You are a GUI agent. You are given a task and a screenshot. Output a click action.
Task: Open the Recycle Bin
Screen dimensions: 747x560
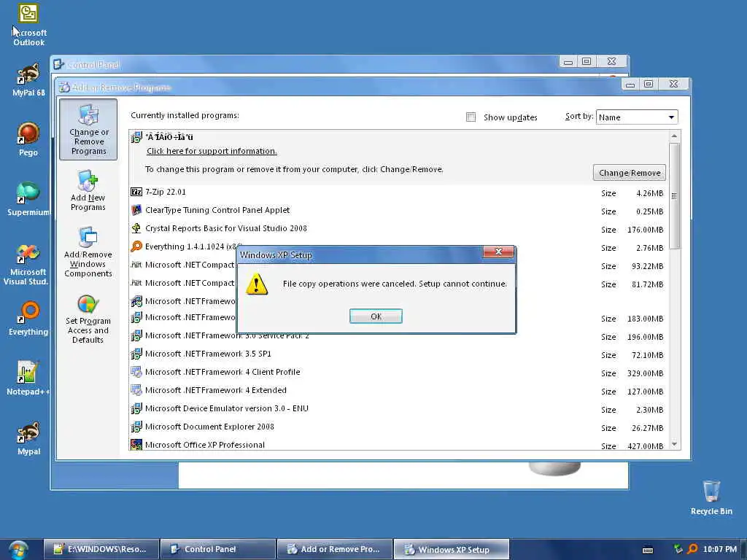pyautogui.click(x=711, y=497)
